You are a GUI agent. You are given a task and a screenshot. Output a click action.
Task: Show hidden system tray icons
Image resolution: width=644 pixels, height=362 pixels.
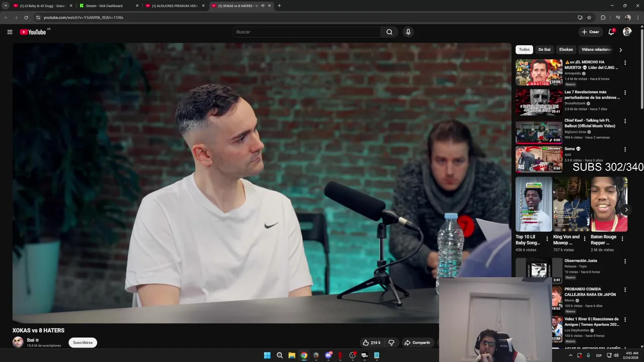[x=571, y=355]
